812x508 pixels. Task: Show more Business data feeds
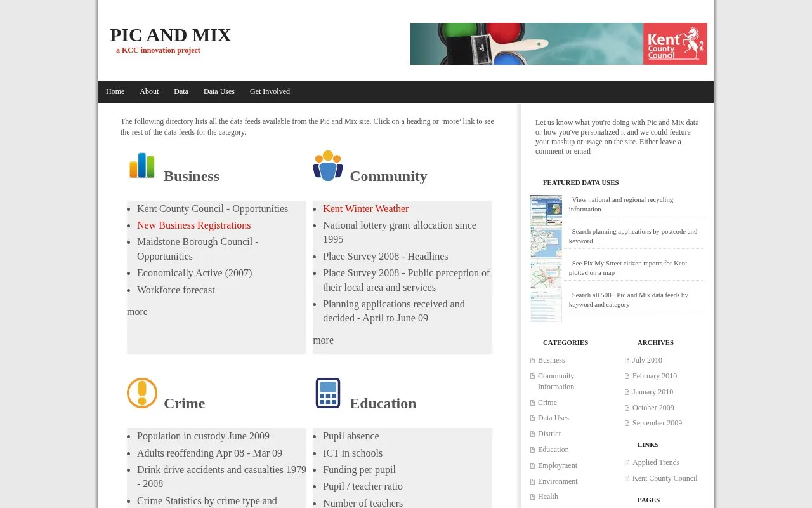(x=137, y=312)
